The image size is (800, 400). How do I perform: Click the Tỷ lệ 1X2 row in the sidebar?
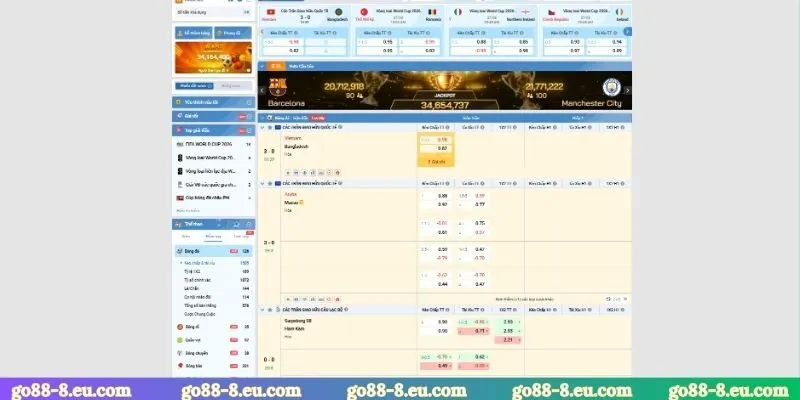click(216, 271)
